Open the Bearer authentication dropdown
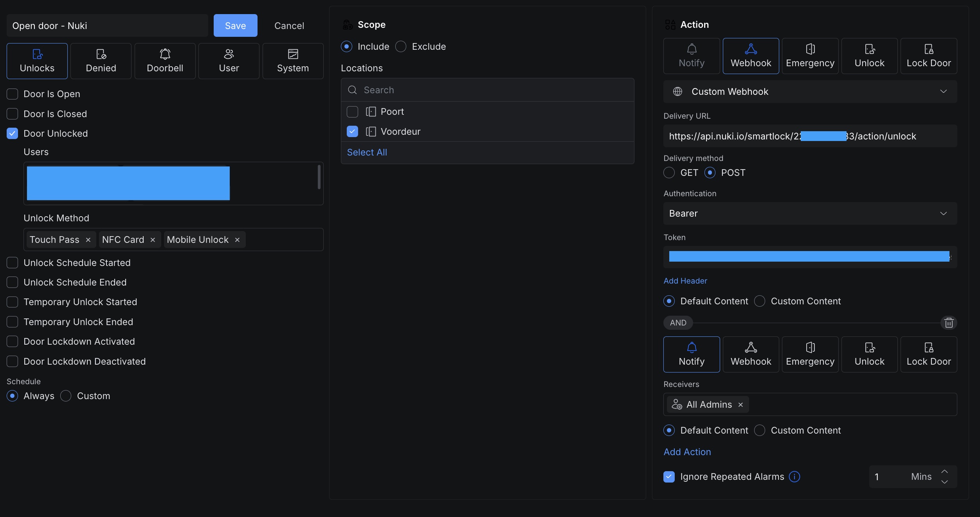Viewport: 980px width, 517px height. click(x=810, y=213)
